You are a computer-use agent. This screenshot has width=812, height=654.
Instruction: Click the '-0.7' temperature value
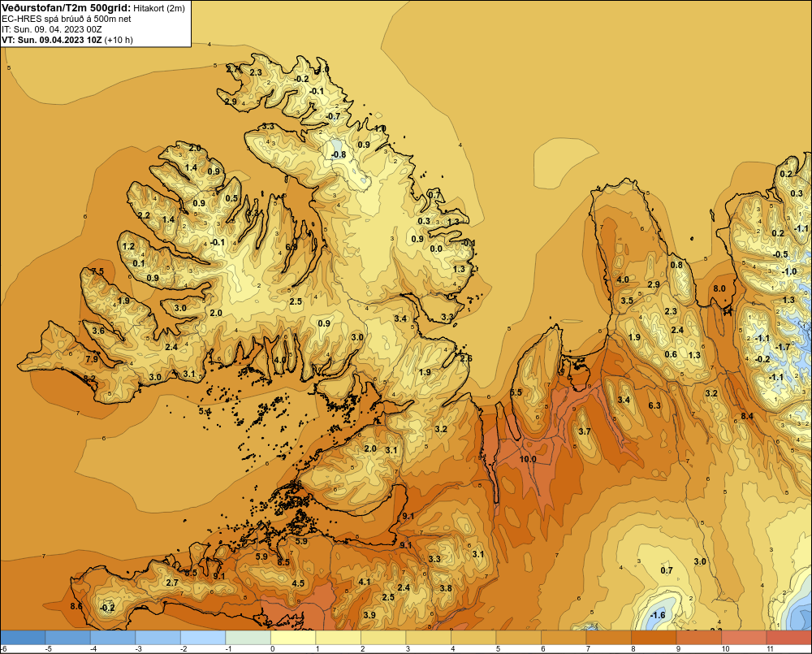(x=332, y=116)
